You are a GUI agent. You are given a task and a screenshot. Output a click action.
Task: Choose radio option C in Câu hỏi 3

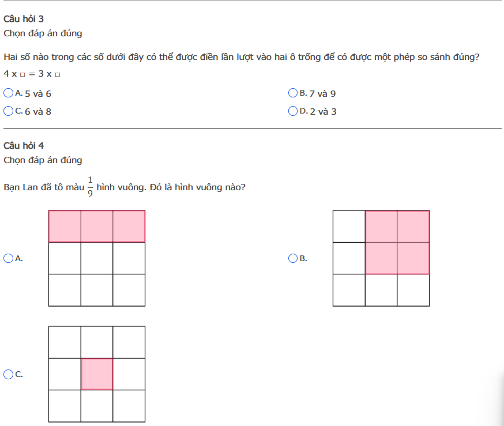(9, 111)
